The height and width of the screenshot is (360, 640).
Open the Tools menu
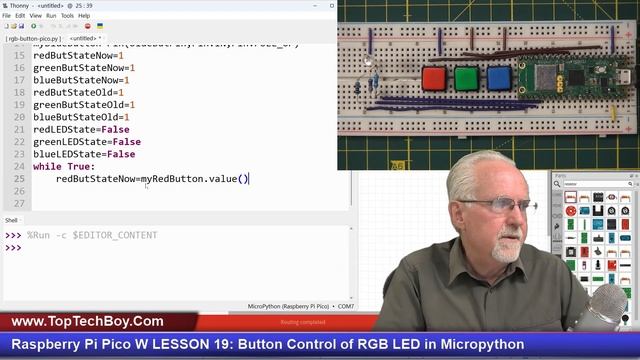[x=67, y=16]
